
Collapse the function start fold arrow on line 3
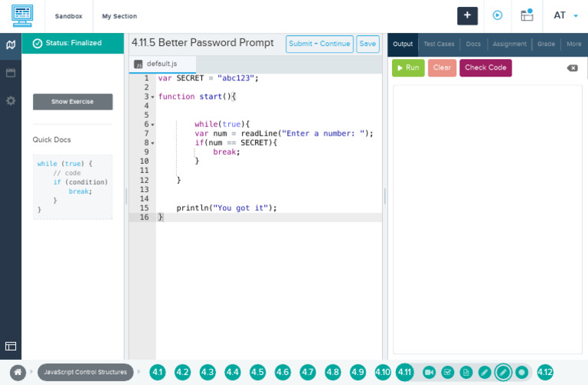[x=152, y=97]
